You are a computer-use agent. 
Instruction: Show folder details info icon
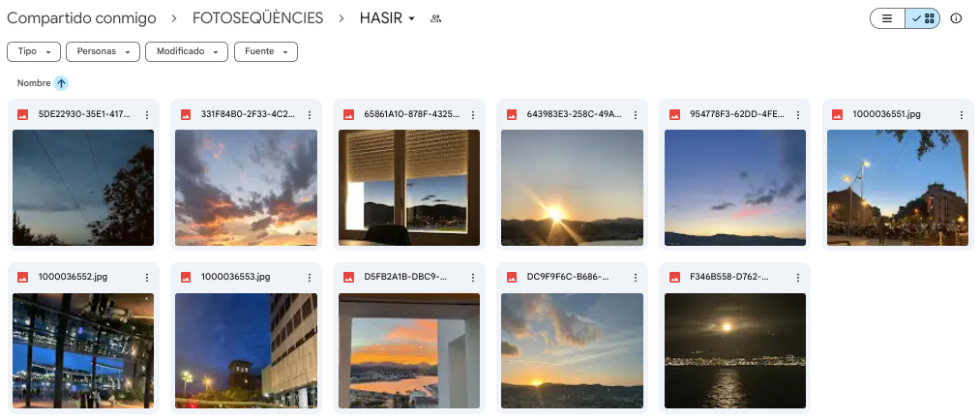(956, 18)
